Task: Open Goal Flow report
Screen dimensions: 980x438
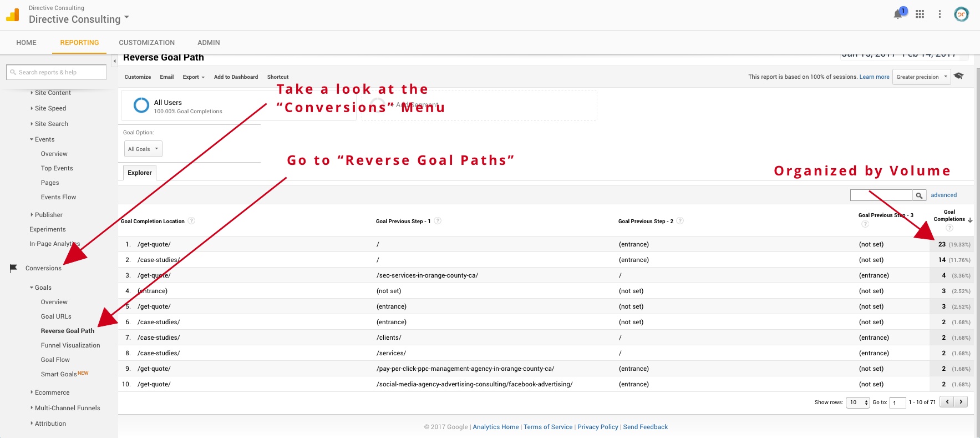Action: [x=55, y=360]
